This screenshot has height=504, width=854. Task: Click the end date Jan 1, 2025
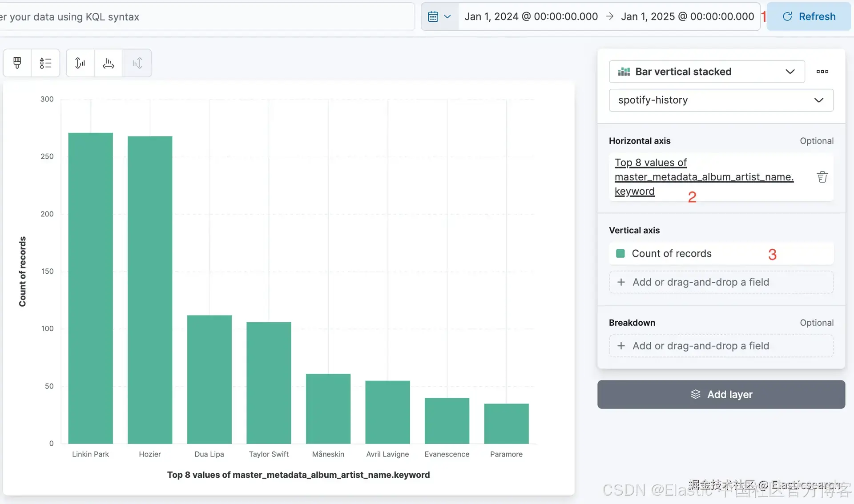click(687, 17)
